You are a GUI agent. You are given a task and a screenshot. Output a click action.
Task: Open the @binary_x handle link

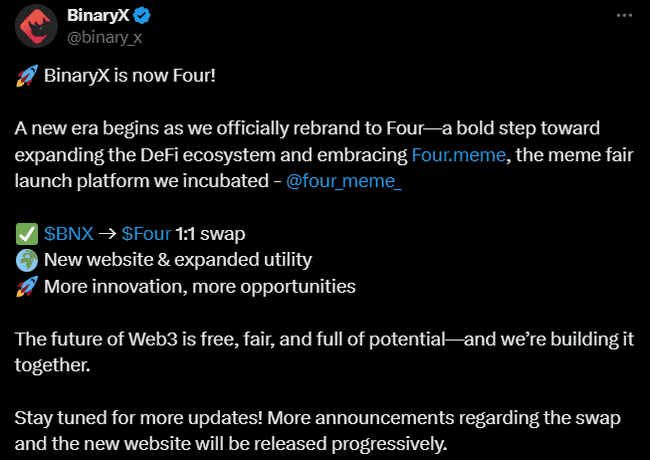tap(104, 38)
